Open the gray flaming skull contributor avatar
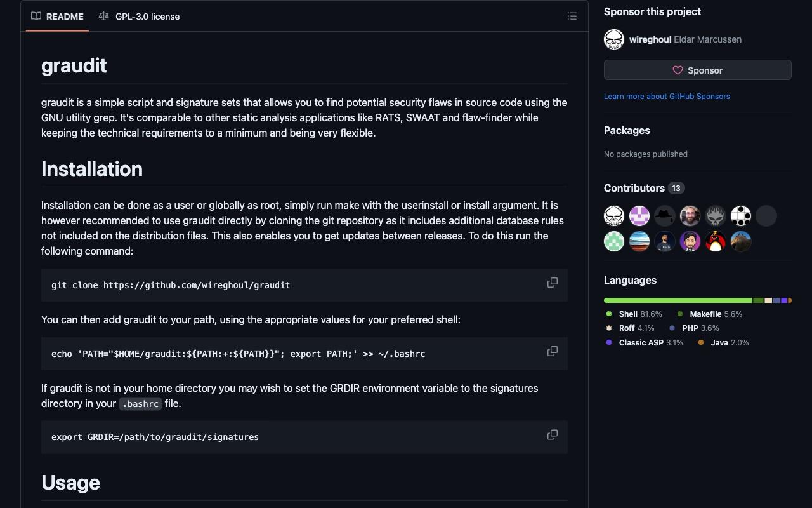The image size is (812, 508). click(716, 216)
